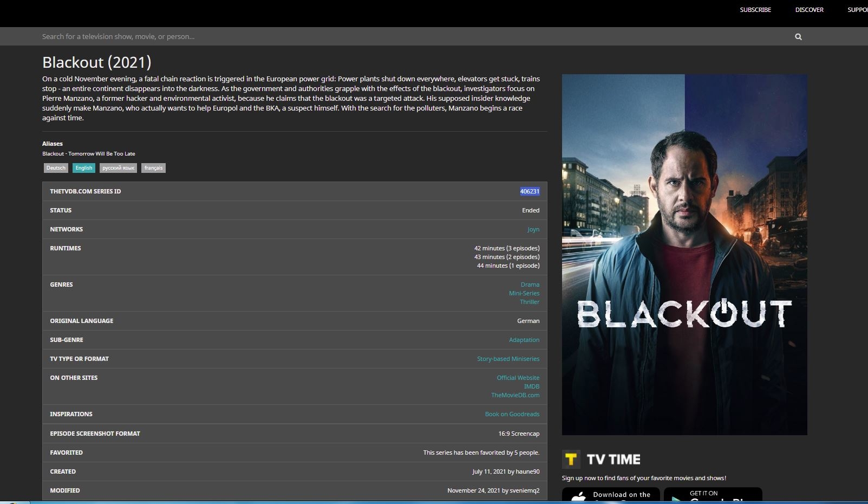Viewport: 868px width, 504px height.
Task: Open TheMovieDB.com link
Action: click(515, 395)
